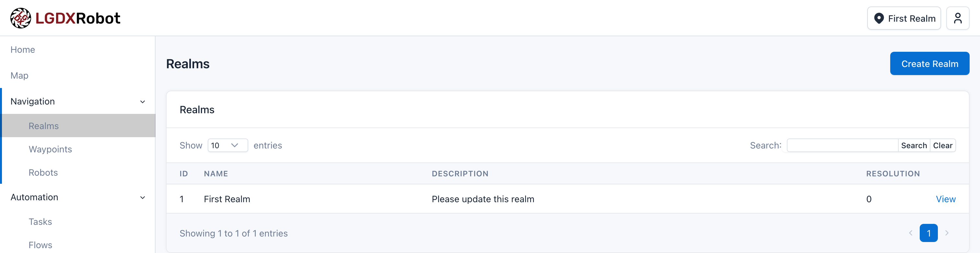
Task: Click the Clear button
Action: pos(942,145)
